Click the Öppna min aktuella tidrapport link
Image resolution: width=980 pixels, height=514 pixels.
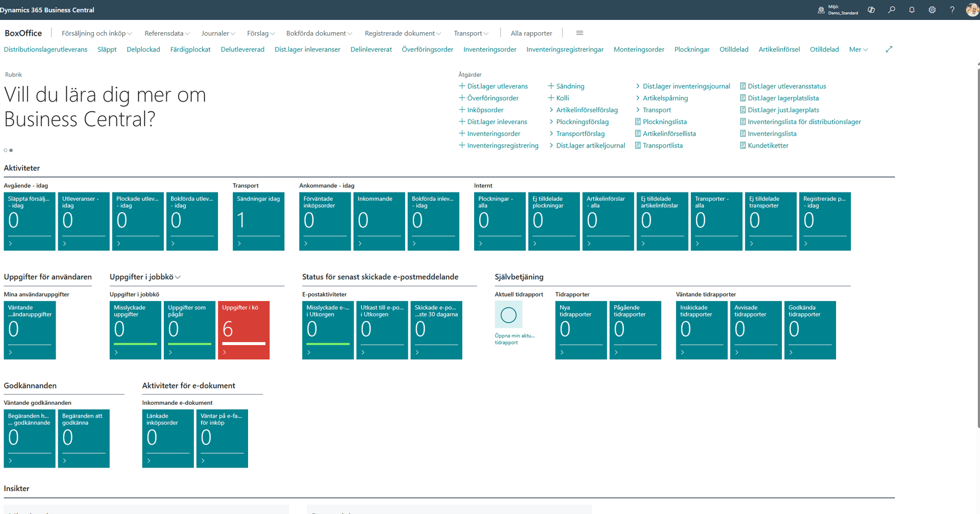click(515, 339)
